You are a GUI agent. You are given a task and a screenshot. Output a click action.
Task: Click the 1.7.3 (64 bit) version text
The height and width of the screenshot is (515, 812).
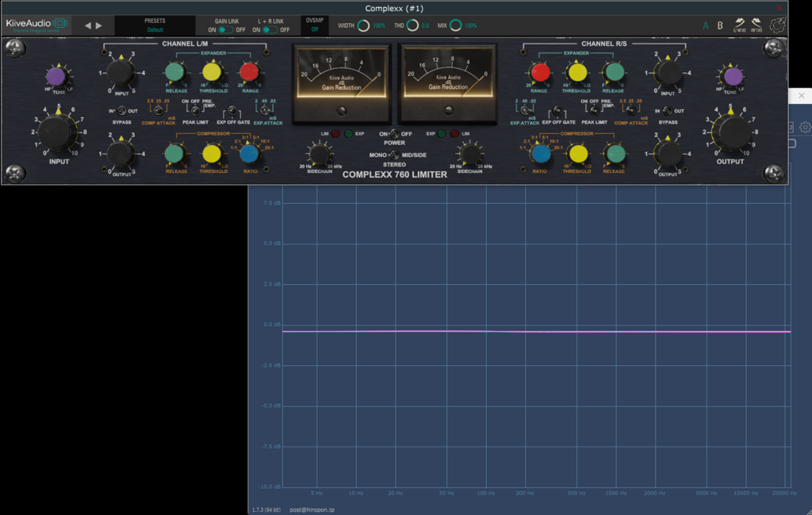click(266, 509)
